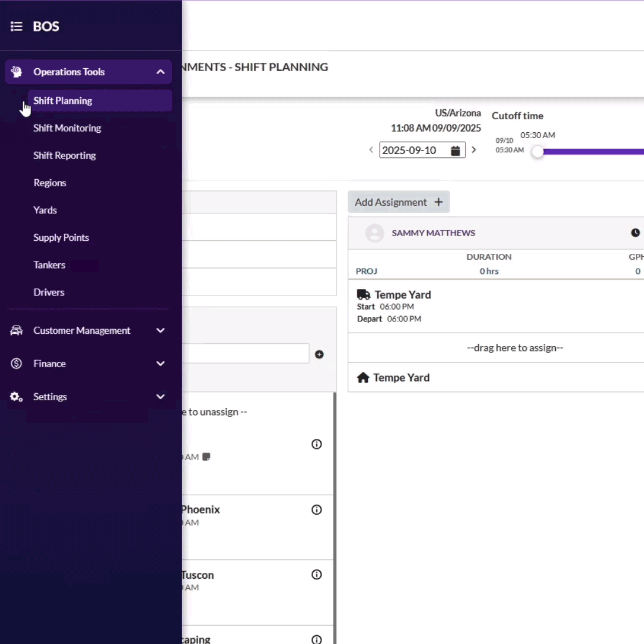Expand the Settings section chevron
This screenshot has height=644, width=644.
pyautogui.click(x=160, y=397)
